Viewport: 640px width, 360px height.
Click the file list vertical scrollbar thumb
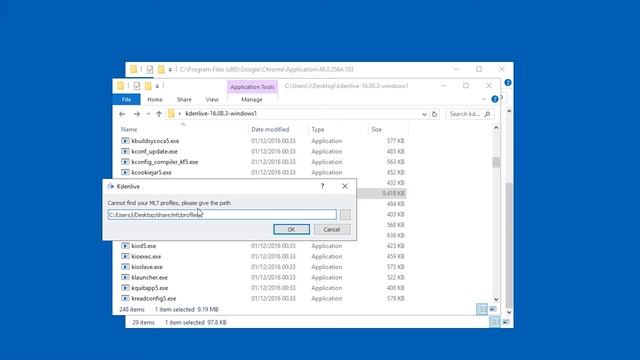point(496,162)
